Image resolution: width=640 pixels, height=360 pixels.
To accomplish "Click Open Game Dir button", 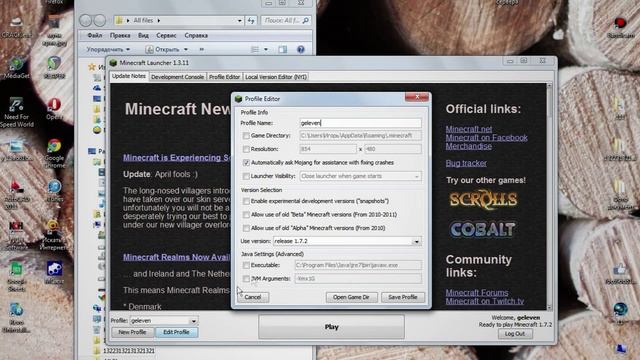I will tap(351, 297).
